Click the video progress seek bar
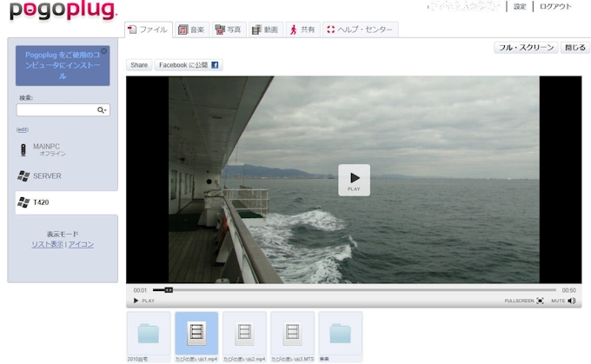The height and width of the screenshot is (364, 591). coord(355,290)
